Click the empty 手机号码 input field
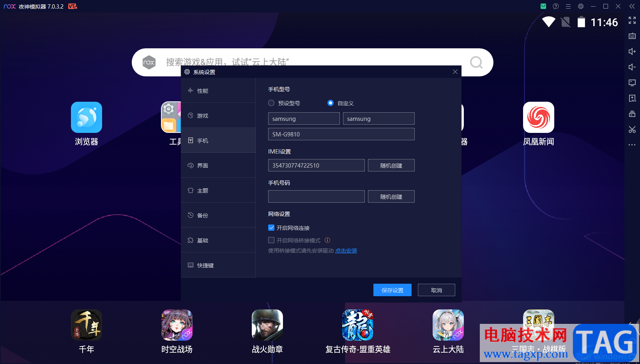The height and width of the screenshot is (364, 640). point(316,196)
